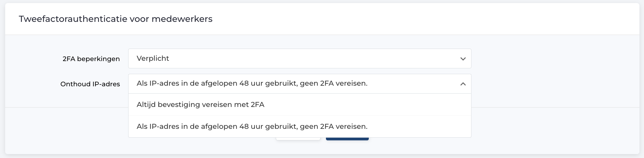Expand the 2FA beperkingen chevron arrow
Screen dimensions: 644x158
coord(463,59)
